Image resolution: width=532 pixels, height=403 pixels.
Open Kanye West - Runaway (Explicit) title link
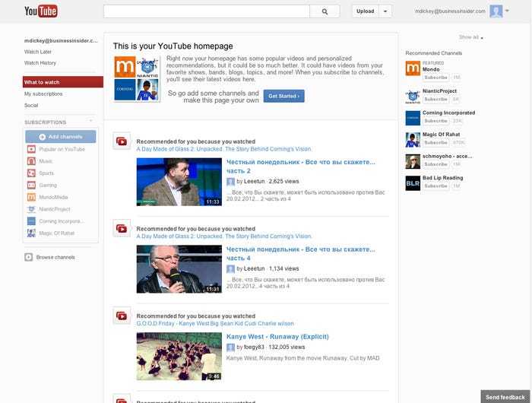(x=277, y=336)
